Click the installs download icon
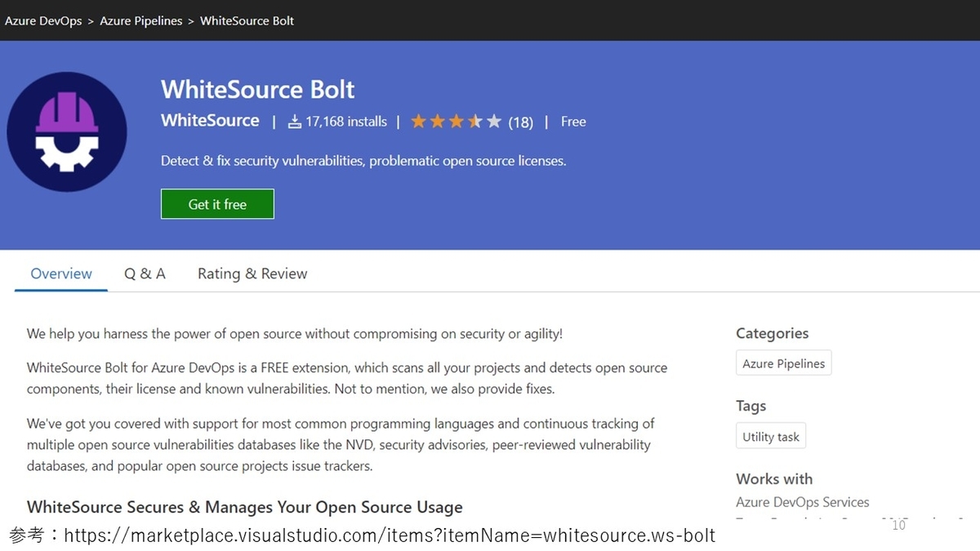The height and width of the screenshot is (551, 980). (x=295, y=122)
